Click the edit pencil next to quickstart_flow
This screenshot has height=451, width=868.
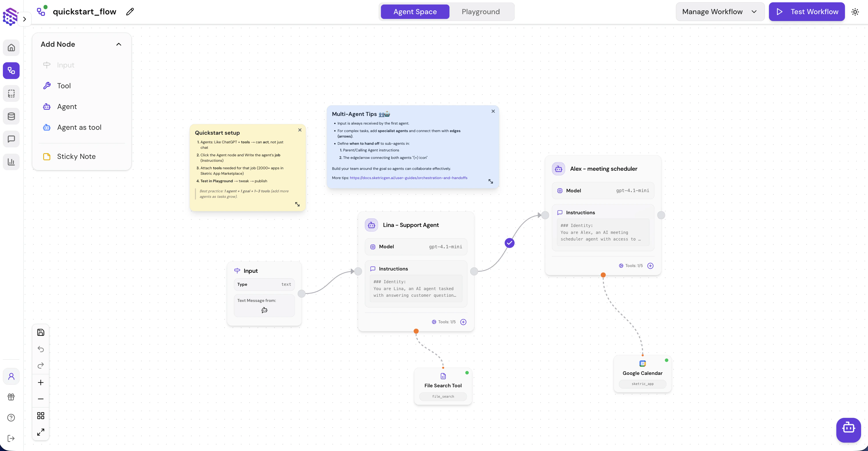(x=130, y=12)
